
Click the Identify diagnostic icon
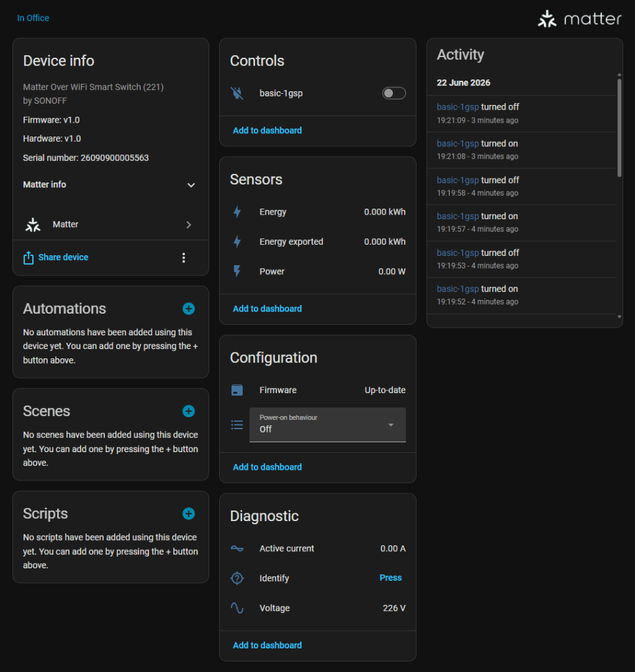click(x=237, y=578)
